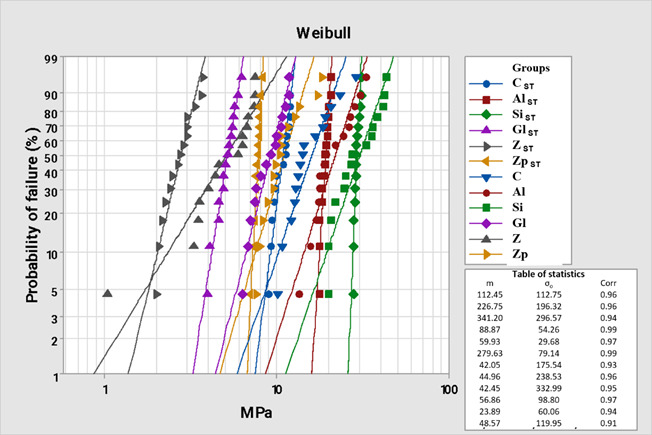Click the gray triangle Z legend marker
The image size is (652, 435).
coord(486,239)
